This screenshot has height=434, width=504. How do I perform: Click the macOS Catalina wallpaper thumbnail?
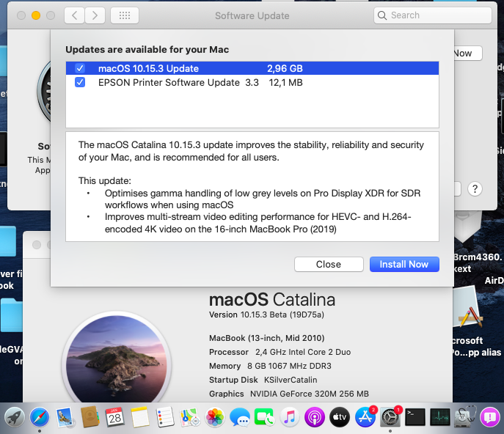pos(117,358)
